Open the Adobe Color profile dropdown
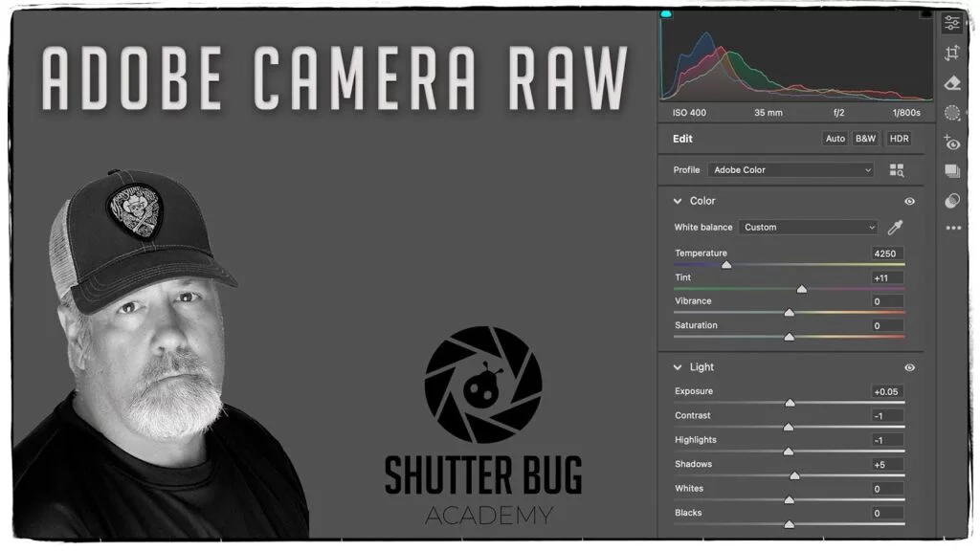980x551 pixels. click(x=791, y=169)
